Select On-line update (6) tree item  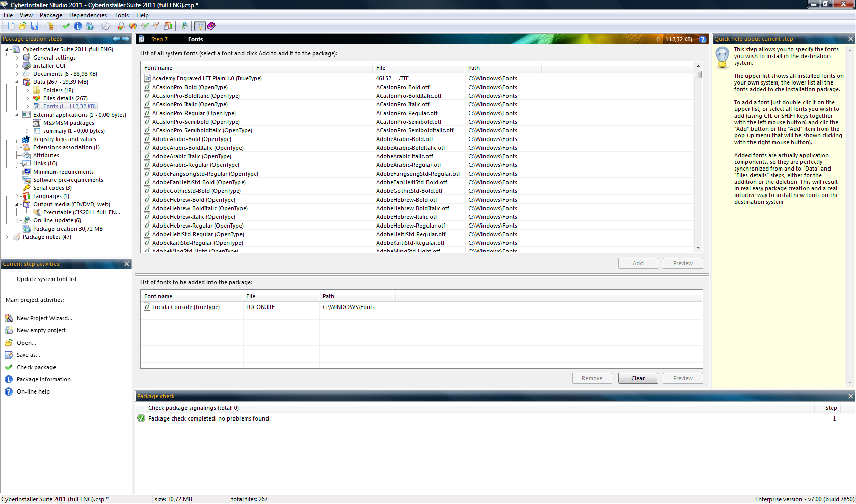pos(57,220)
